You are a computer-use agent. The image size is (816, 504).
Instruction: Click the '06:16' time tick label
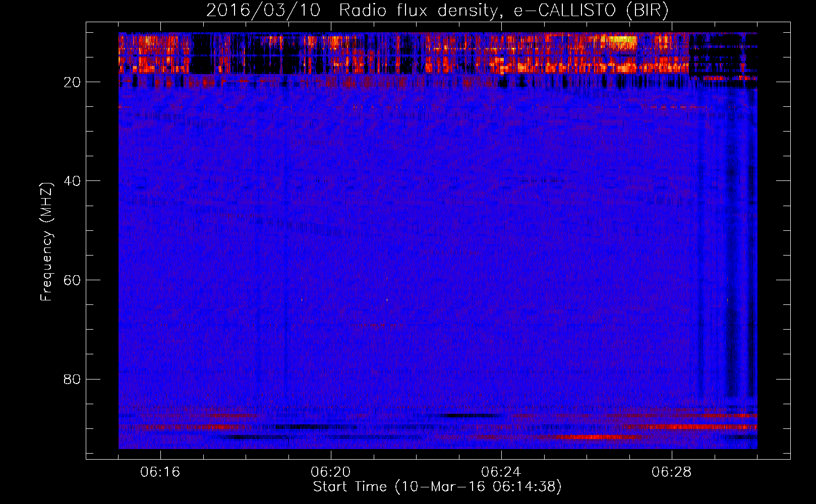click(160, 472)
